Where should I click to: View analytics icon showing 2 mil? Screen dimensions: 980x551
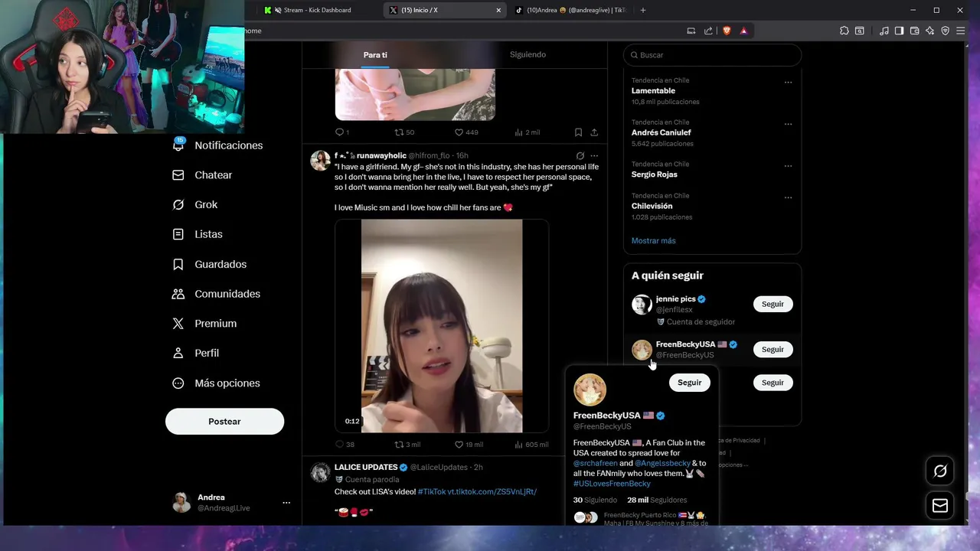[519, 132]
